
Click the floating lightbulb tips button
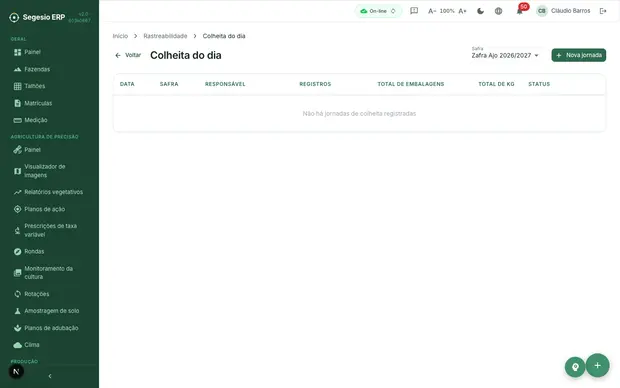[575, 367]
